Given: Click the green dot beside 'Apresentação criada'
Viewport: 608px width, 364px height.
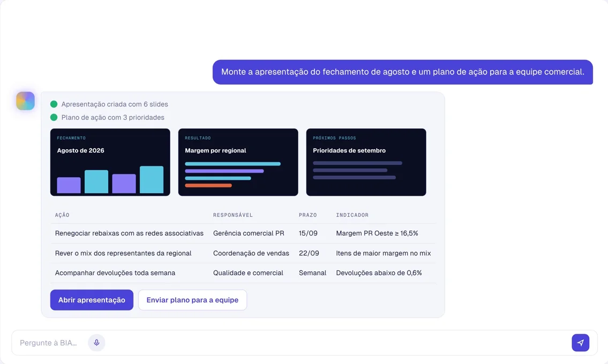Looking at the screenshot, I should (x=54, y=104).
